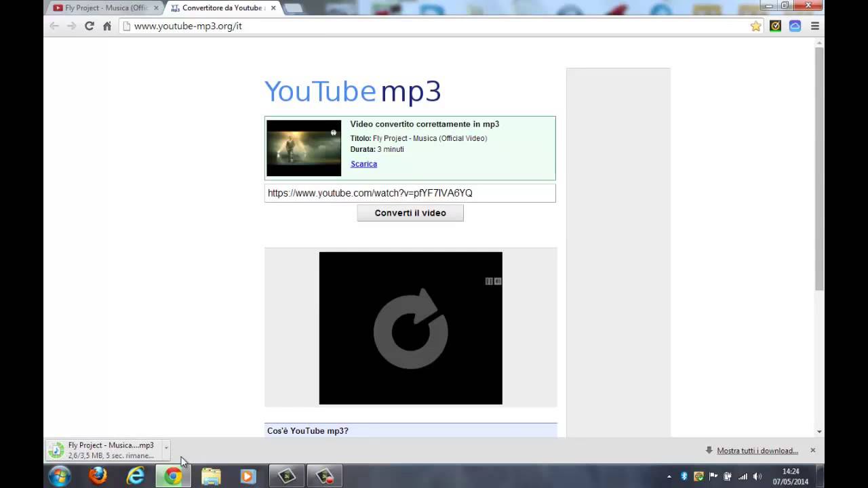This screenshot has width=868, height=488.
Task: Go to the Chrome home page icon
Action: tap(107, 26)
